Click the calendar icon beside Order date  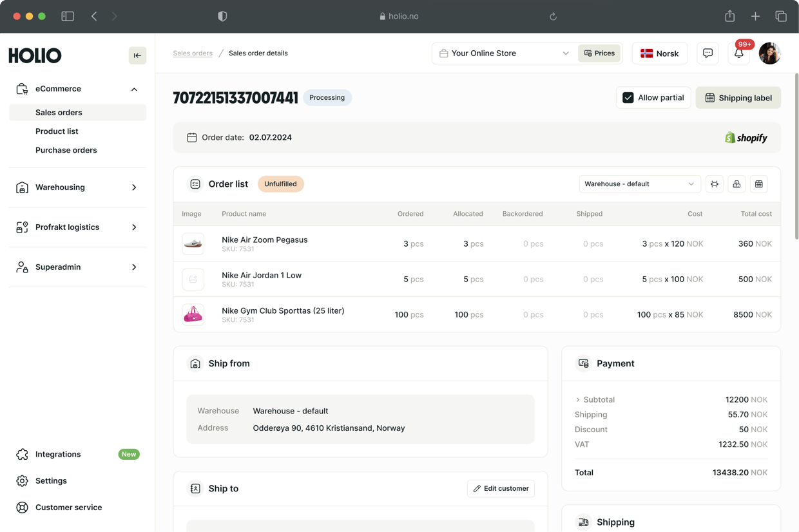[191, 137]
